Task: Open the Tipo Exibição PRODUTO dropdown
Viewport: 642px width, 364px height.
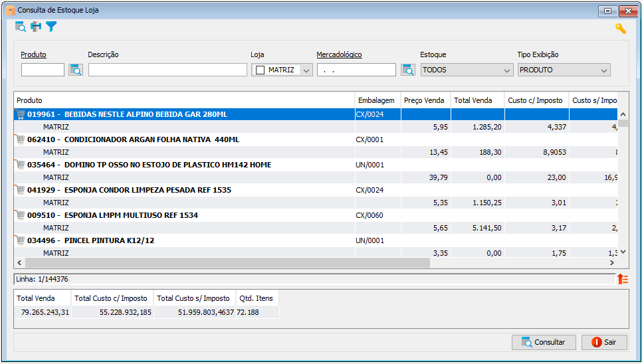Action: click(564, 70)
